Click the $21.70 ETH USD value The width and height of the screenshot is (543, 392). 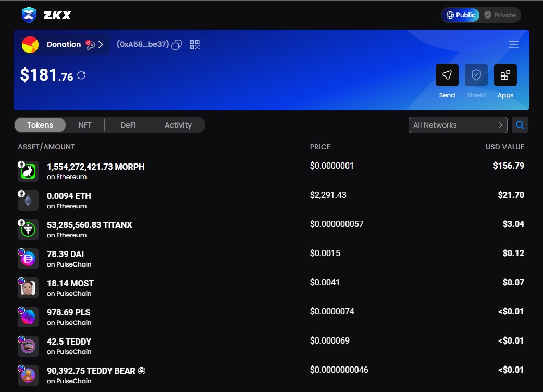(511, 195)
